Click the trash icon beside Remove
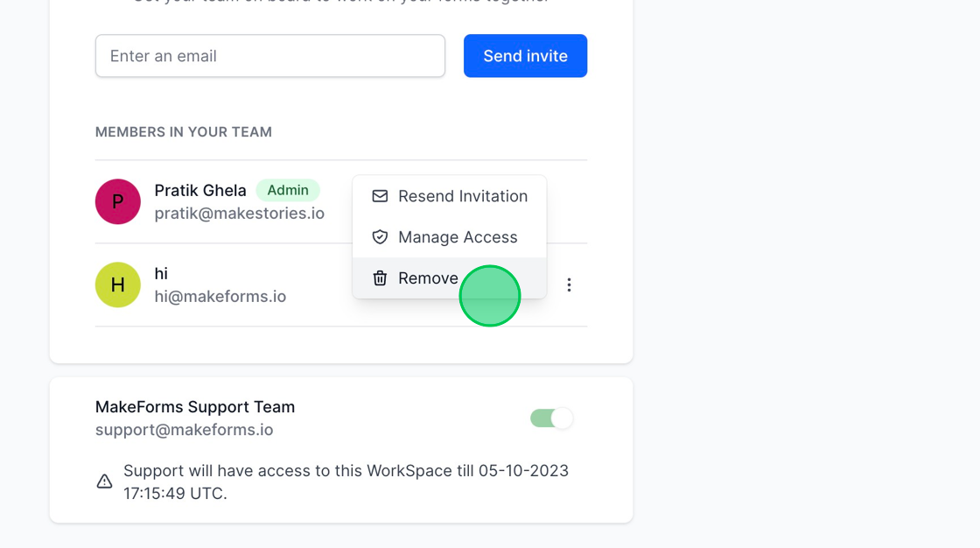This screenshot has width=980, height=548. tap(380, 278)
